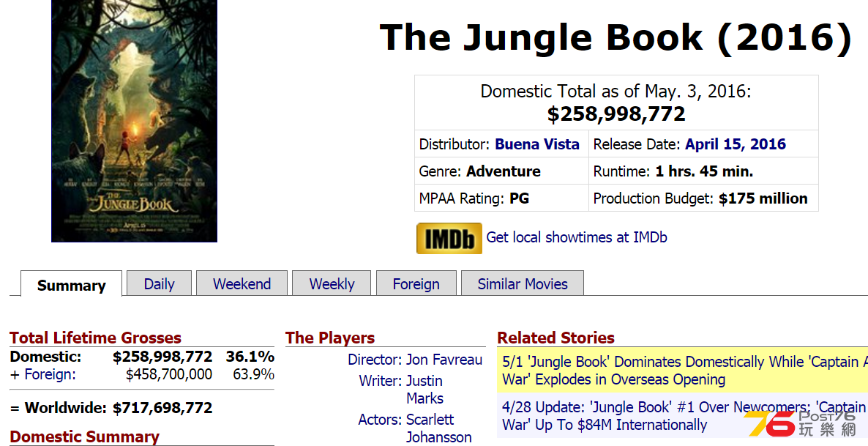Click the IMDb logo icon
This screenshot has height=446, width=868.
pyautogui.click(x=449, y=238)
